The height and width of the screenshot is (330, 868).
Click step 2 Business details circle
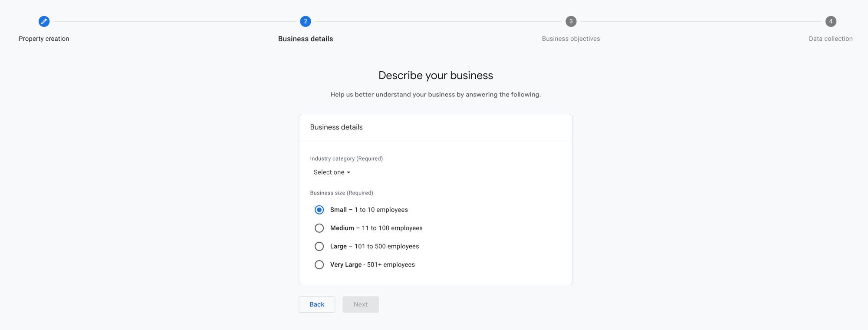tap(306, 21)
